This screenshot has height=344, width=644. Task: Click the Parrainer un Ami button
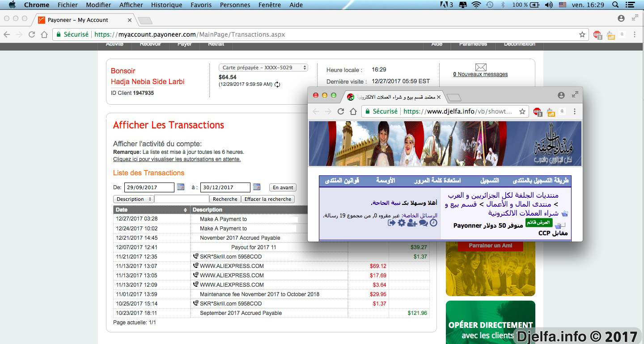pos(491,246)
